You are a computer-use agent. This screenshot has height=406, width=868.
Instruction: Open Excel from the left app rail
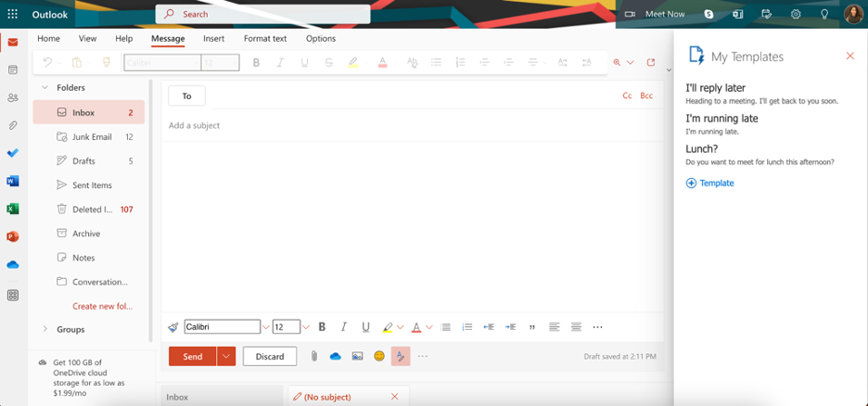click(13, 209)
